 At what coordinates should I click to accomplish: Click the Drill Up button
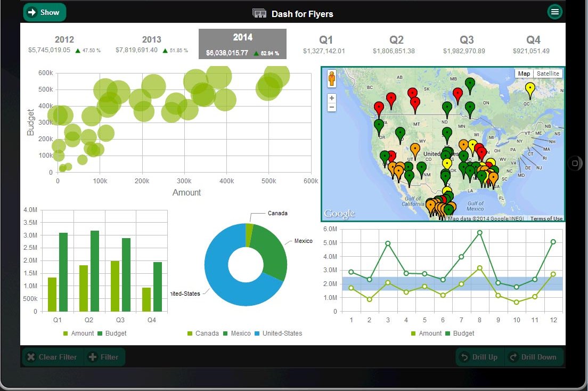coord(479,357)
